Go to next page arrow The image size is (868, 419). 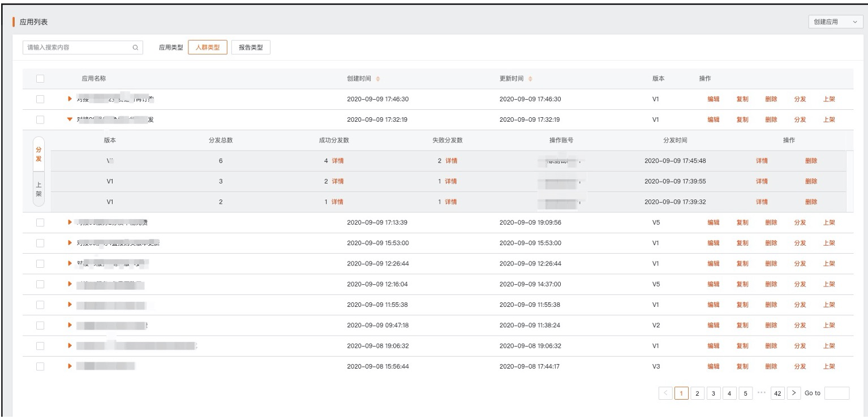click(794, 393)
